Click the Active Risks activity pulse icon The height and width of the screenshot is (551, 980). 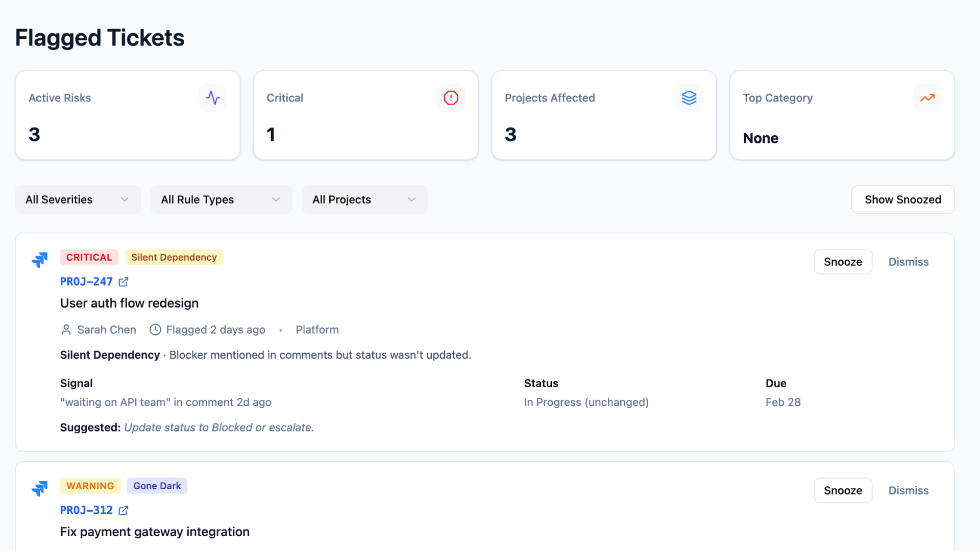[213, 97]
